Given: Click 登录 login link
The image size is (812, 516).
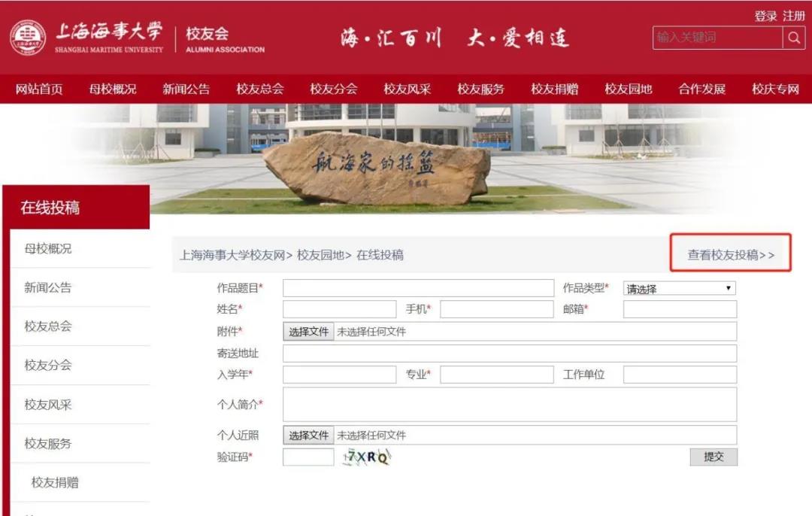Looking at the screenshot, I should [x=765, y=16].
